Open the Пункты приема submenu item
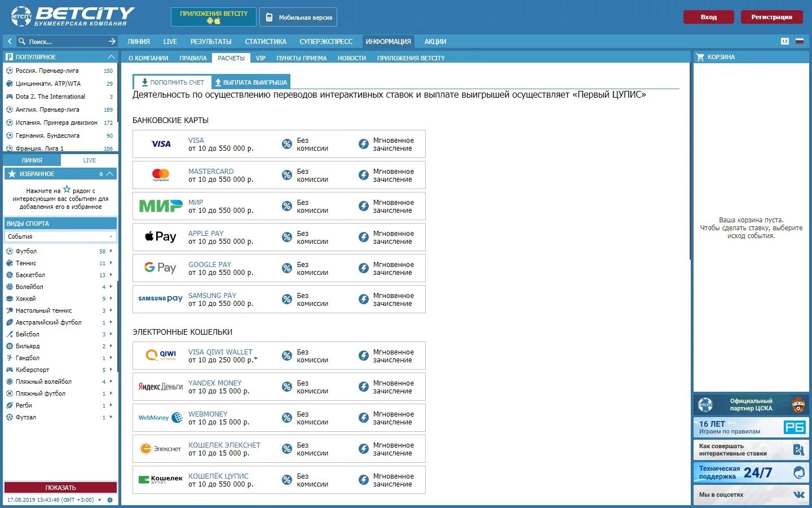812x508 pixels. click(302, 58)
